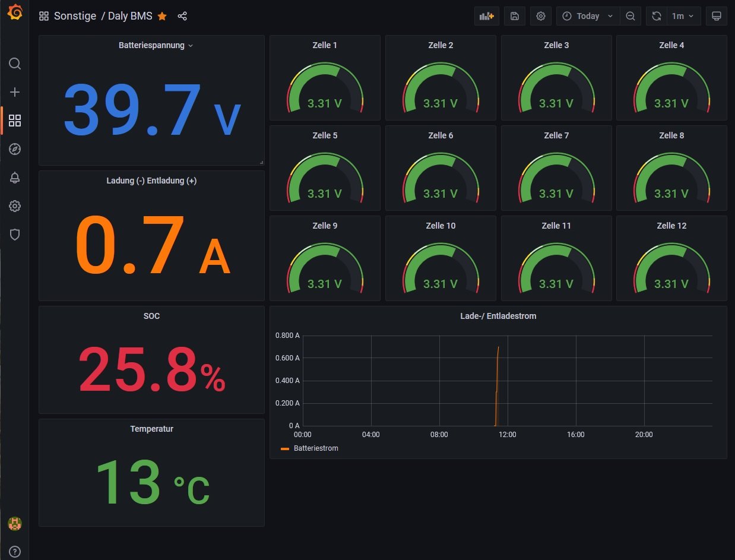Expand the 1m refresh interval dropdown
Viewport: 735px width, 560px height.
[683, 16]
